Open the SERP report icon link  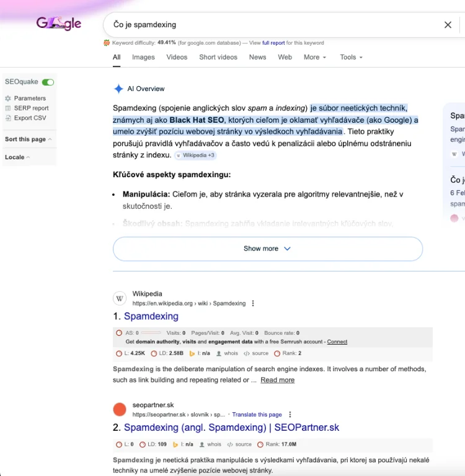point(8,108)
